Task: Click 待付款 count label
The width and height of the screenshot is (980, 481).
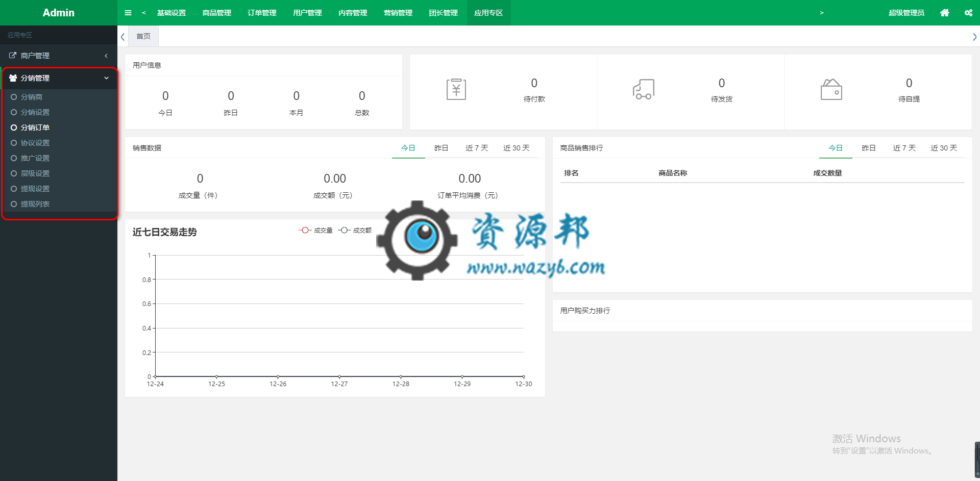Action: [534, 99]
